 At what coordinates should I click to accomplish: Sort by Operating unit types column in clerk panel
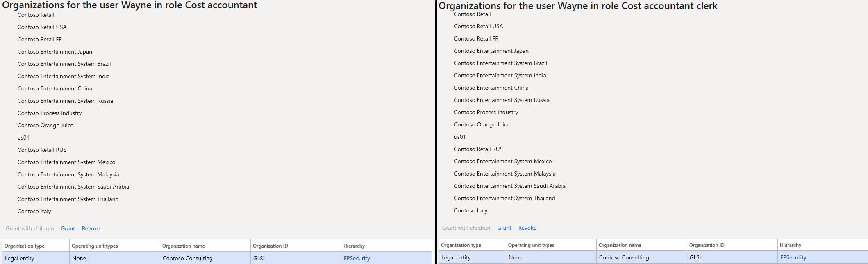coord(551,245)
